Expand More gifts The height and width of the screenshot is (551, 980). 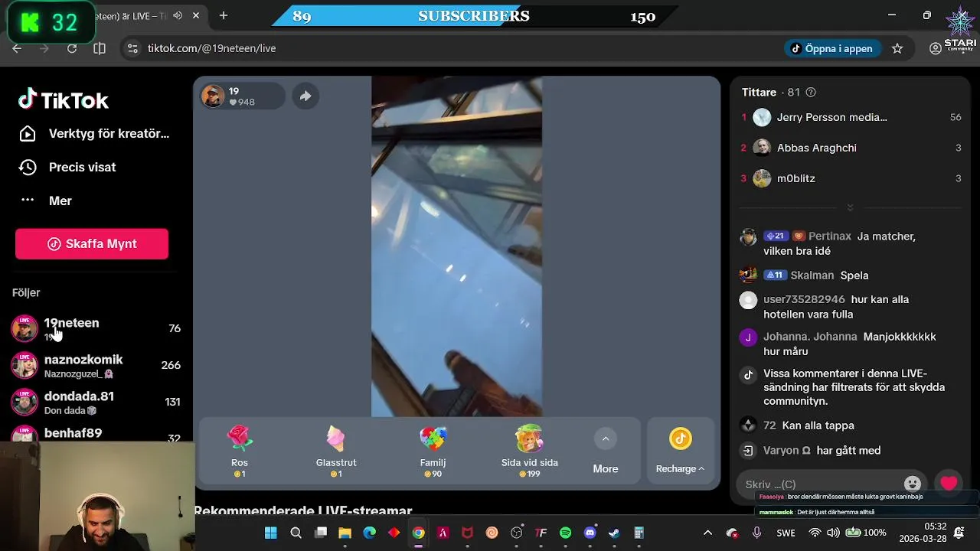coord(605,452)
